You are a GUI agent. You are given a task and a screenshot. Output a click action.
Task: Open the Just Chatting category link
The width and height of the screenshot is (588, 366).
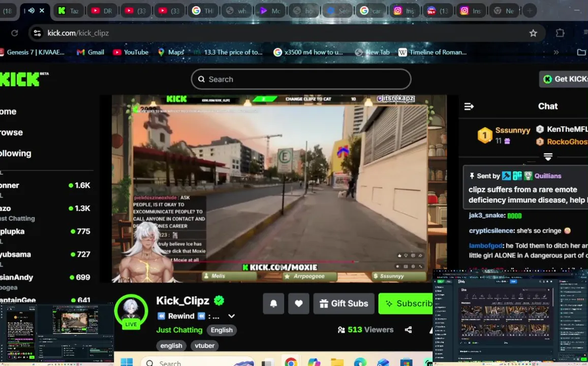[179, 330]
